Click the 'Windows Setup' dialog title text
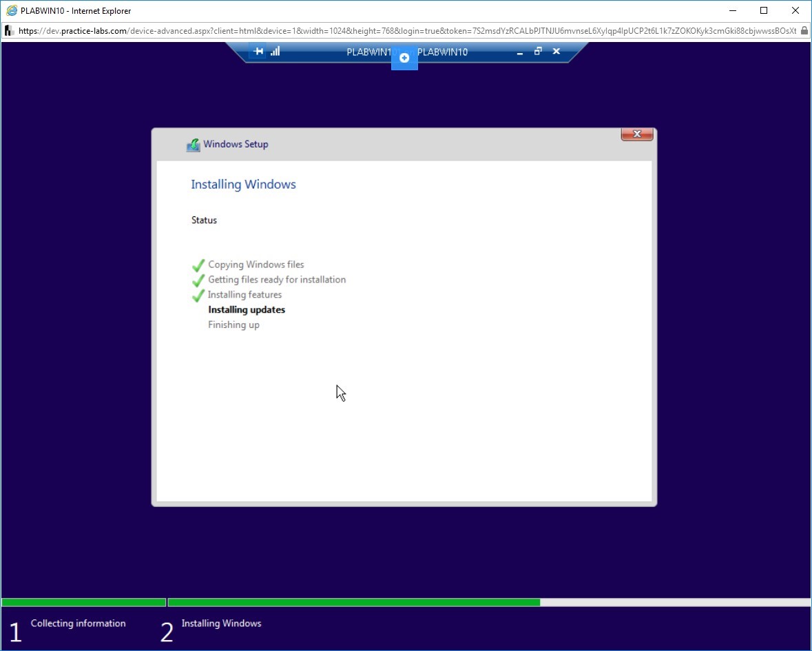This screenshot has width=812, height=651. 236,144
